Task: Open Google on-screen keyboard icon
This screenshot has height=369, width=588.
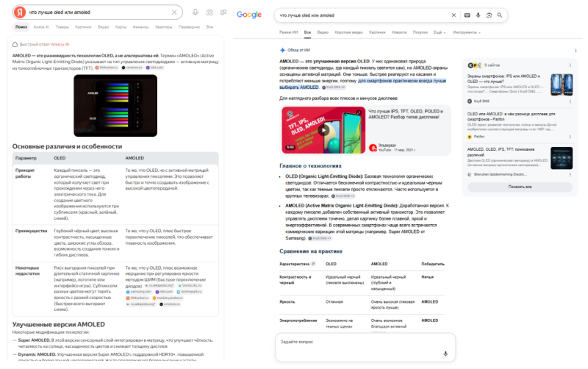Action: [467, 15]
